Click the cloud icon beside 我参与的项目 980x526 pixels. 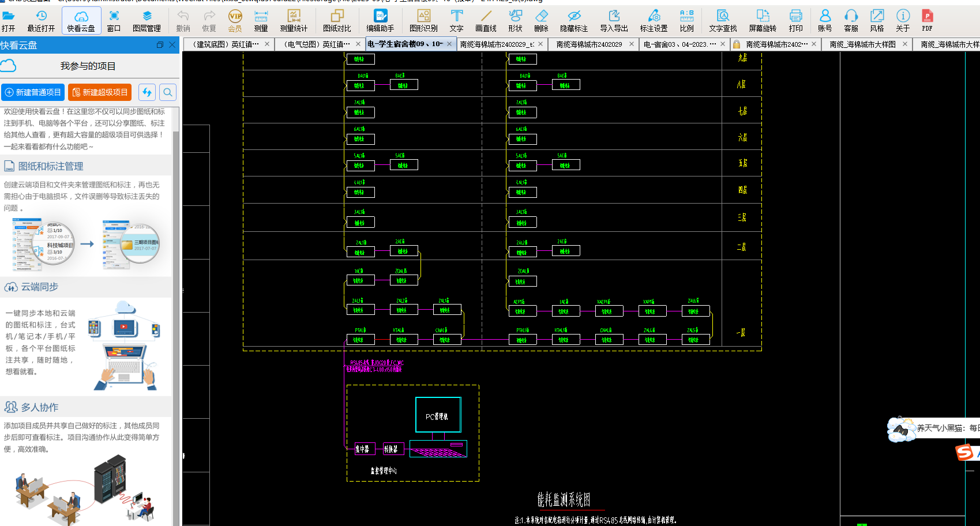(8, 66)
